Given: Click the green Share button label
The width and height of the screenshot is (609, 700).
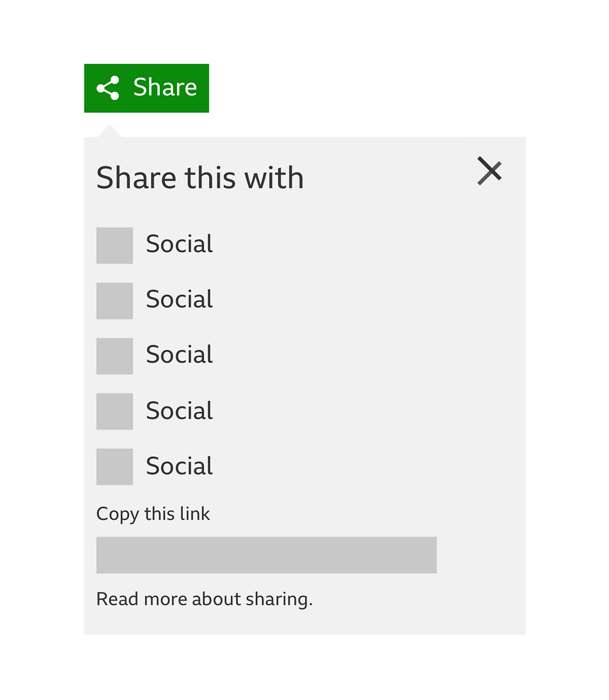Looking at the screenshot, I should click(165, 87).
